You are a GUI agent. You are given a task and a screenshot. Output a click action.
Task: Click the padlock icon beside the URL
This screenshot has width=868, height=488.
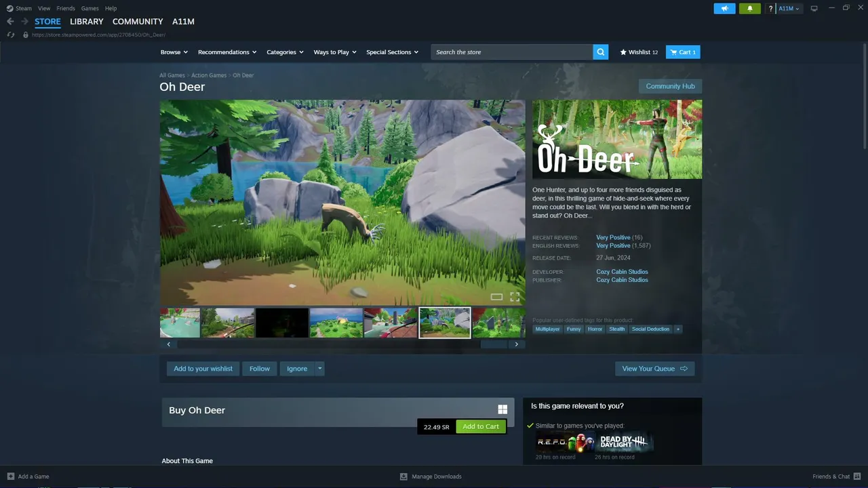[26, 35]
